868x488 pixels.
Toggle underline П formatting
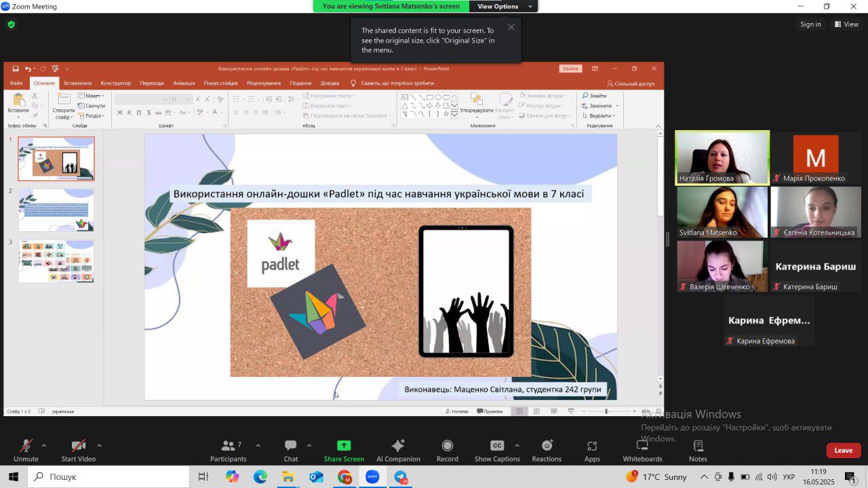click(139, 113)
